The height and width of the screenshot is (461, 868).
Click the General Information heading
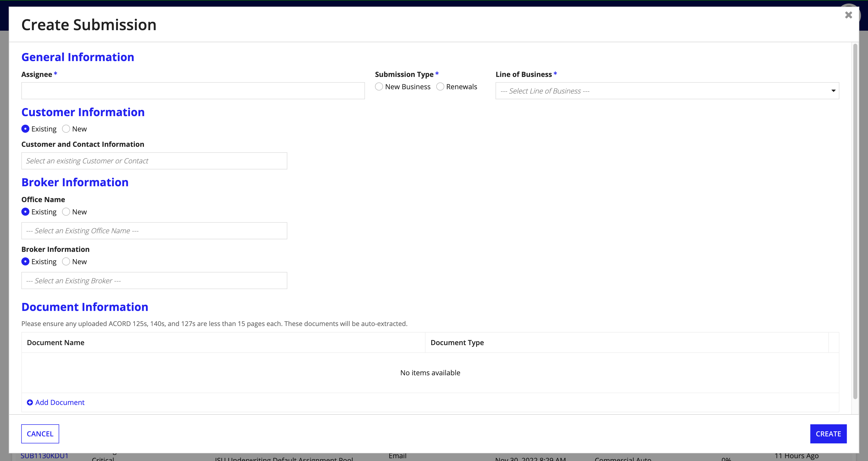(78, 57)
